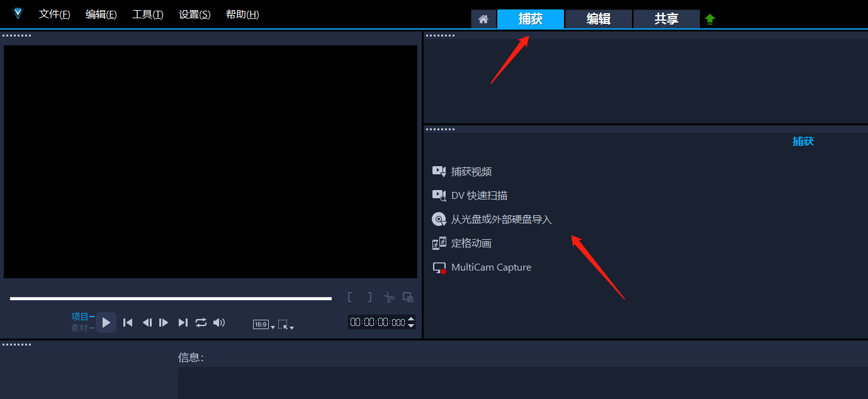Click the scissors split clip icon
The image size is (868, 399).
389,297
